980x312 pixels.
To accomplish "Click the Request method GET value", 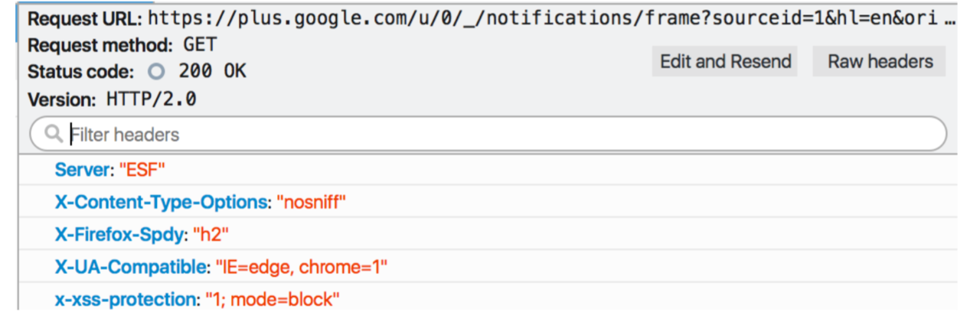I will [200, 45].
